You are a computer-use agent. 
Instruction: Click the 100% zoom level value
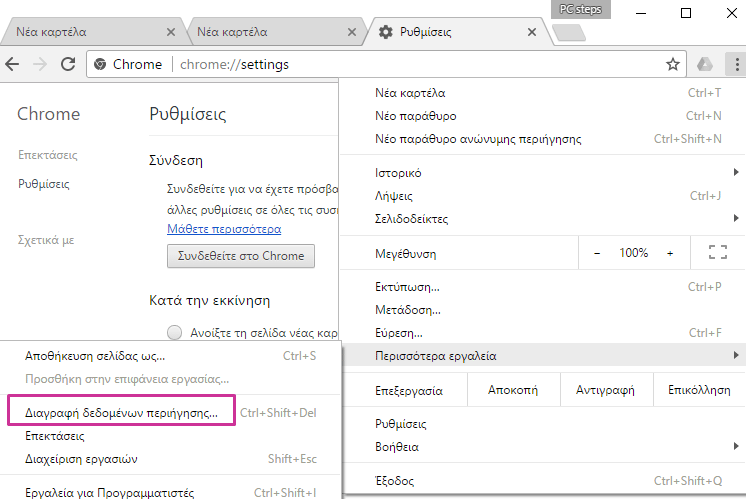point(633,253)
